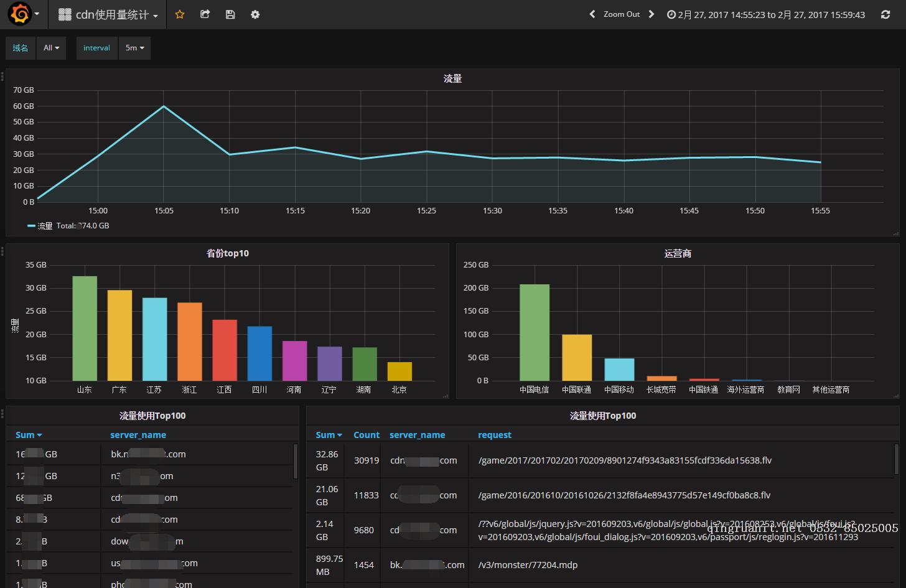Click right 流量使用Top100 panel title
This screenshot has height=588, width=906.
tap(603, 416)
